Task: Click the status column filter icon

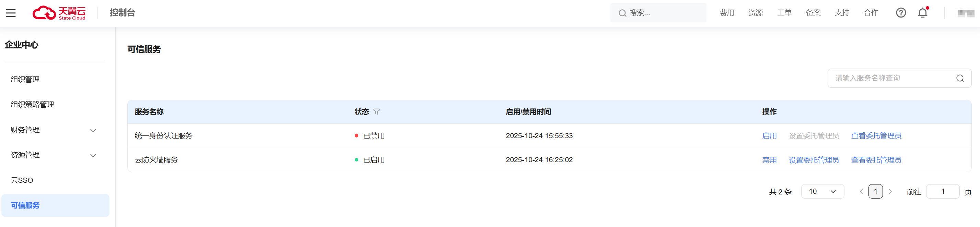Action: [x=376, y=112]
